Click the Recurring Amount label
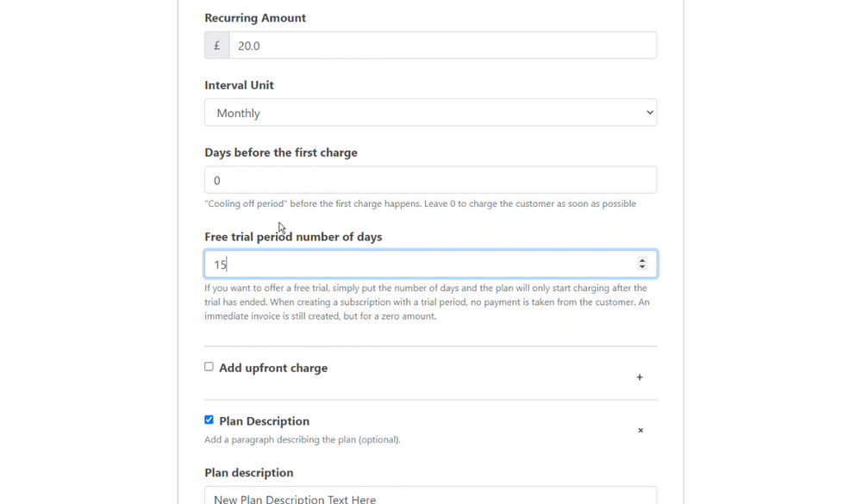The height and width of the screenshot is (504, 862). click(255, 18)
